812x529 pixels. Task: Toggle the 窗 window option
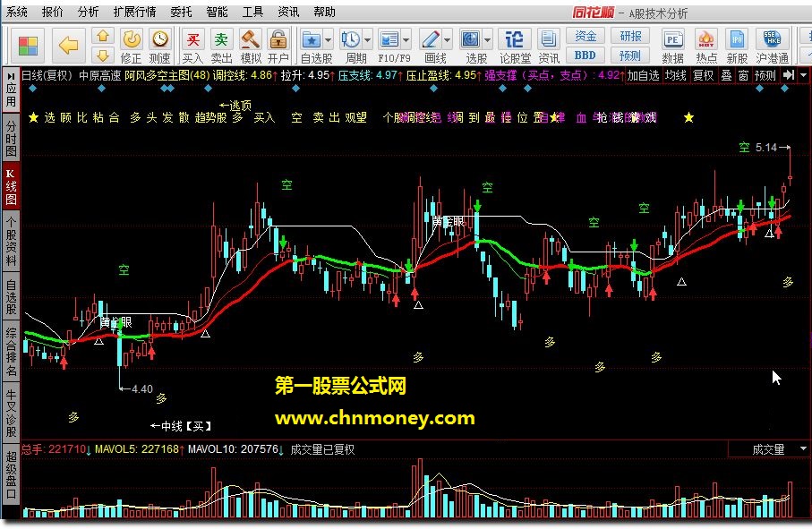tap(744, 75)
